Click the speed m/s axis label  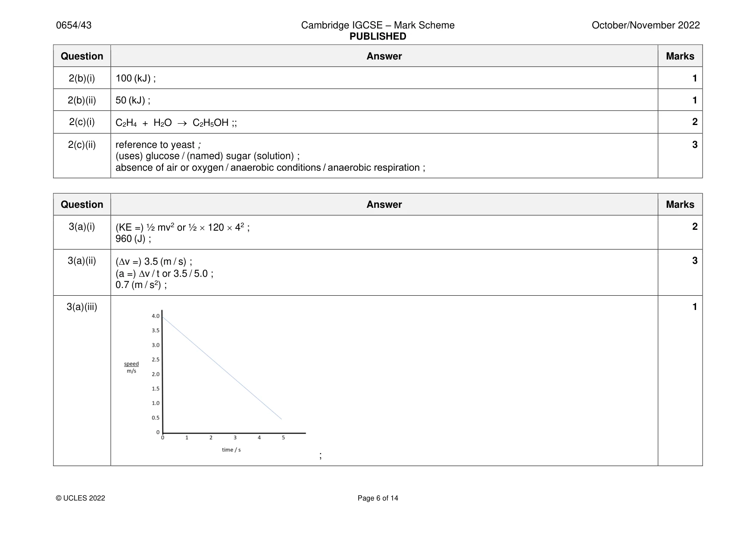point(131,367)
